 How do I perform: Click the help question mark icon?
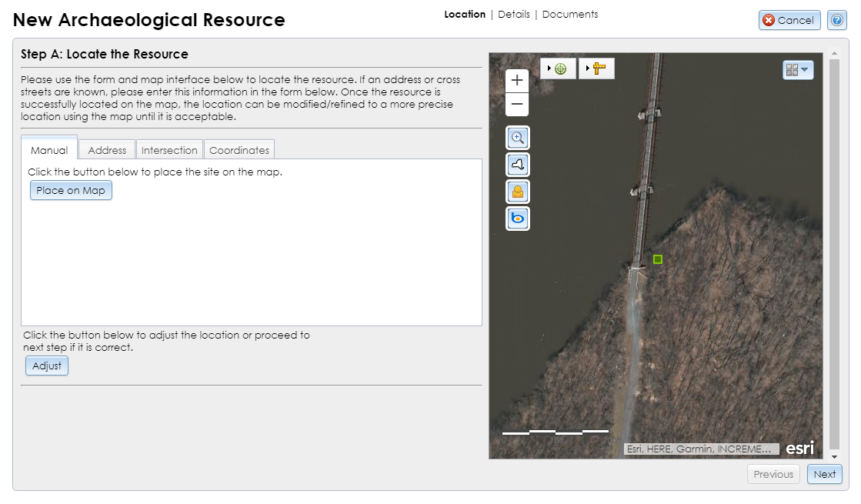coord(837,20)
